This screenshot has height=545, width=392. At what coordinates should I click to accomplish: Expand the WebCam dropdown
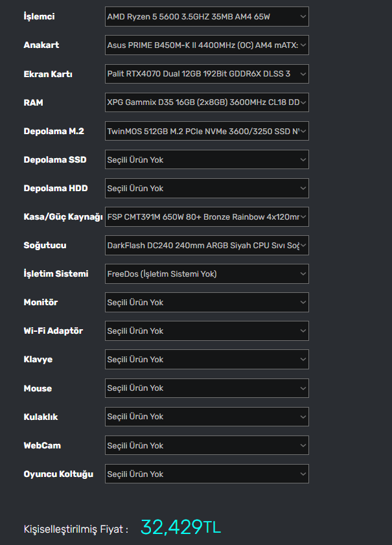[x=206, y=445]
